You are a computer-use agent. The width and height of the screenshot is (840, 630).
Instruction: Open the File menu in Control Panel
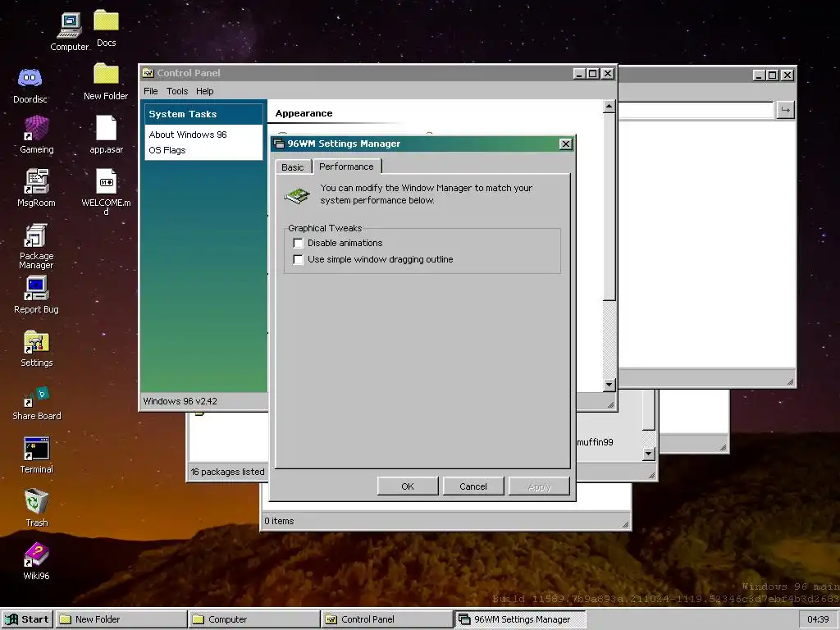(x=151, y=91)
